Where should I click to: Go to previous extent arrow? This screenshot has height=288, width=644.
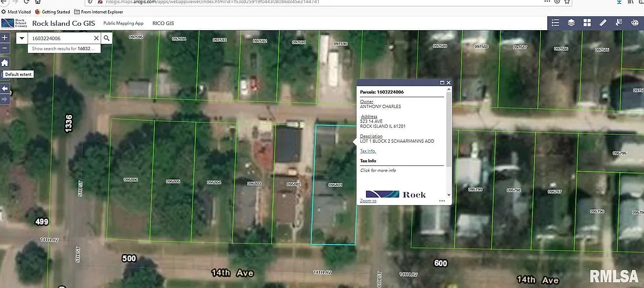click(5, 89)
